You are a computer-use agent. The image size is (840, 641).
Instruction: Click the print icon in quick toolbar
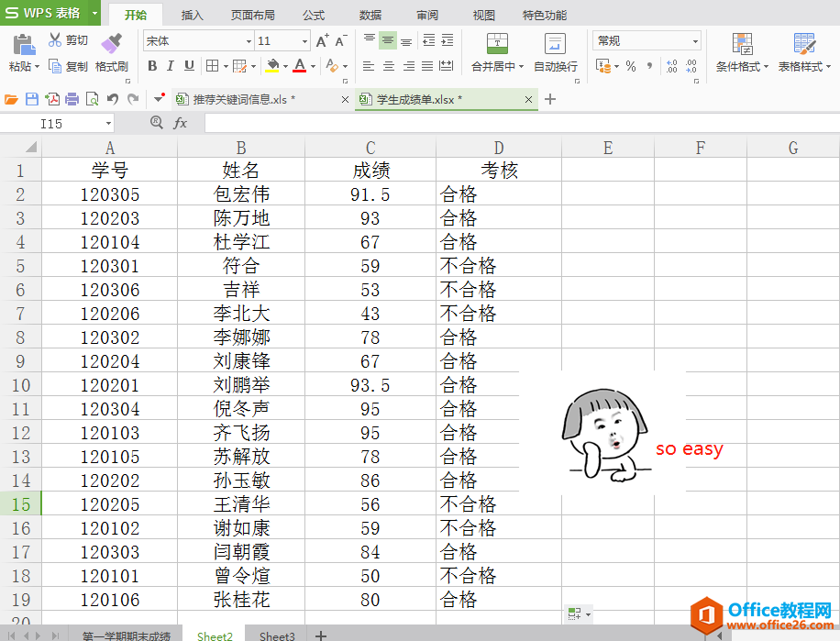click(x=72, y=99)
